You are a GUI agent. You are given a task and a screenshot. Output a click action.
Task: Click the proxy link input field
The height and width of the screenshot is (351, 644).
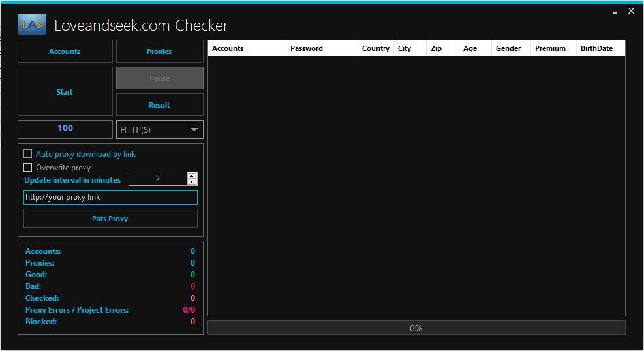click(110, 197)
